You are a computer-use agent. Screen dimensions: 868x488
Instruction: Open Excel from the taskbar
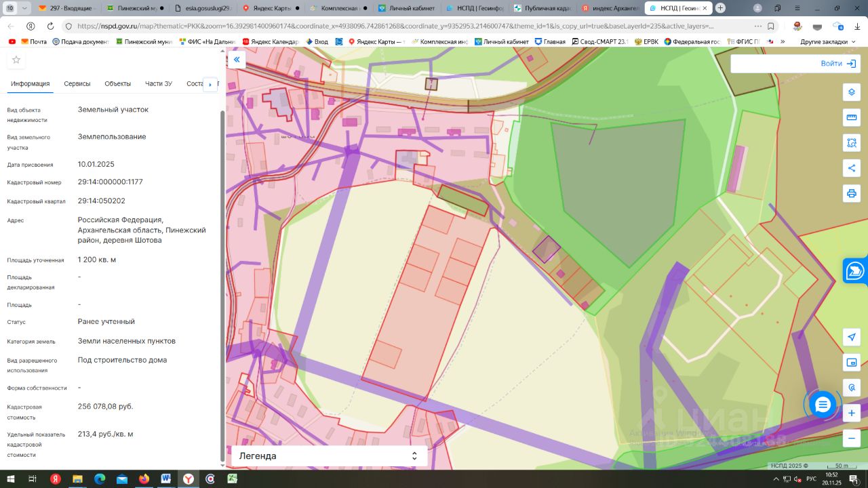[x=232, y=479]
